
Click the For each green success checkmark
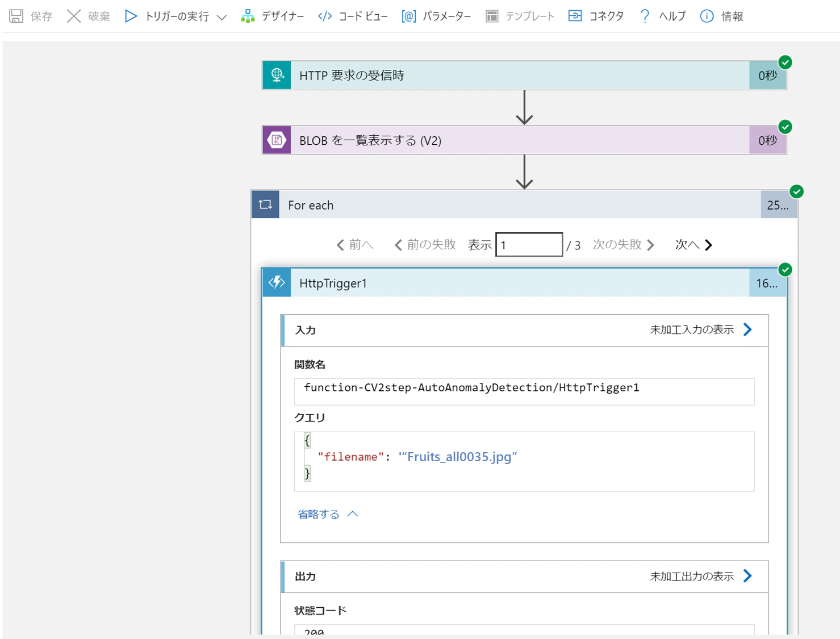pos(797,191)
